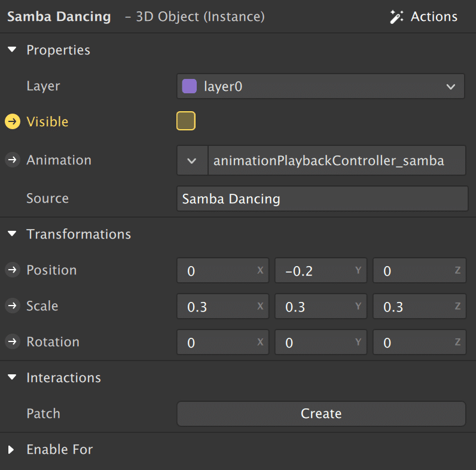Collapse the Properties section
This screenshot has width=476, height=470.
pyautogui.click(x=12, y=50)
